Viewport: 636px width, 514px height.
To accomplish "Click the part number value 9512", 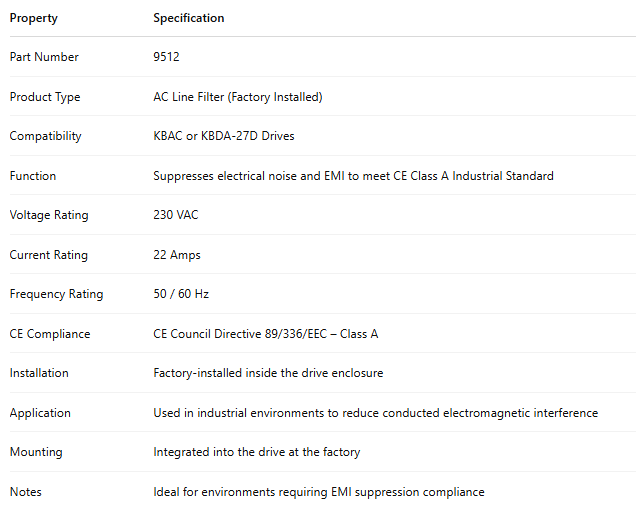I will (166, 57).
